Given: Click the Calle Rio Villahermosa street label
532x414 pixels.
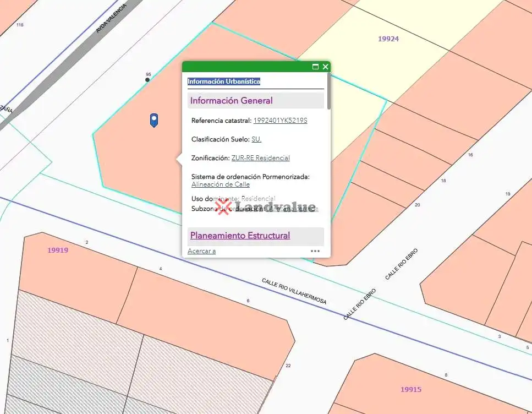Looking at the screenshot, I should [294, 291].
